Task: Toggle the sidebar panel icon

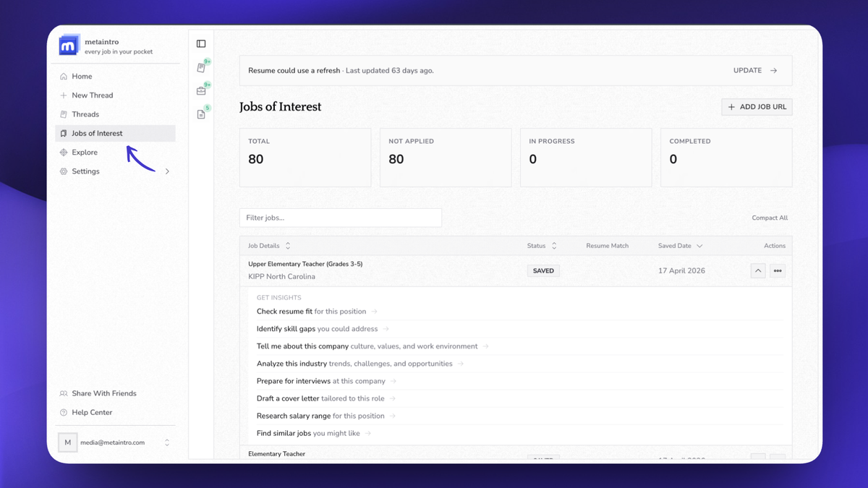Action: point(201,44)
